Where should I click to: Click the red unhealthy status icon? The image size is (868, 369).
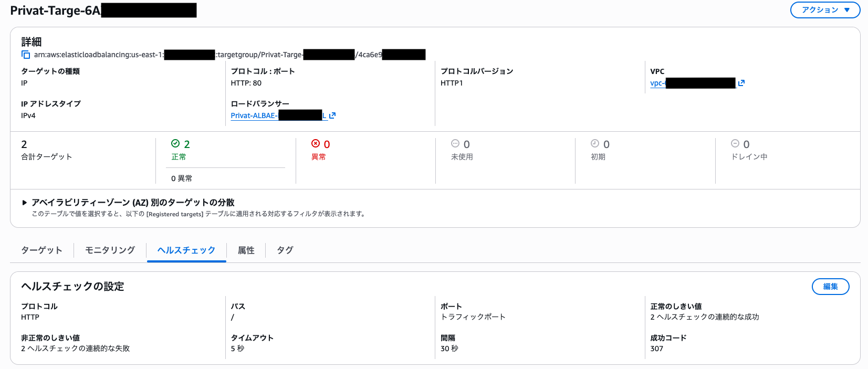(x=316, y=144)
